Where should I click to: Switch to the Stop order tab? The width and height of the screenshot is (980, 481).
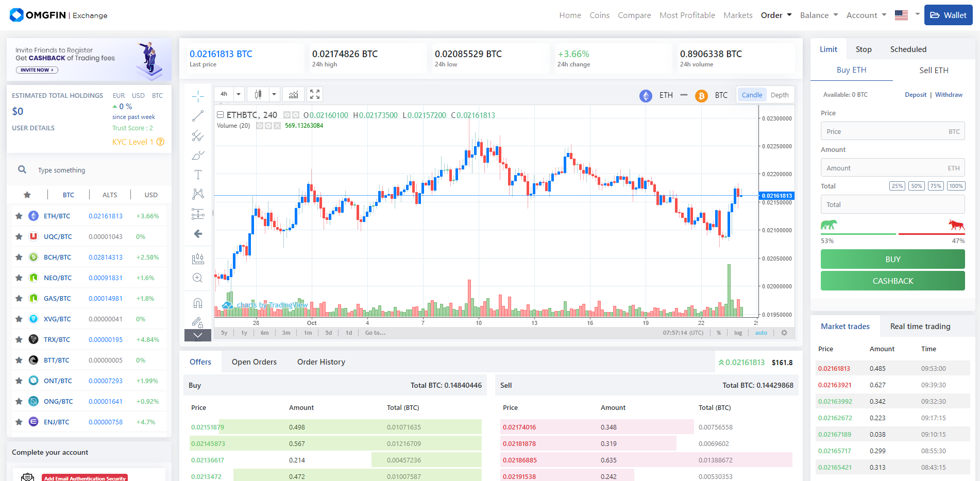864,49
